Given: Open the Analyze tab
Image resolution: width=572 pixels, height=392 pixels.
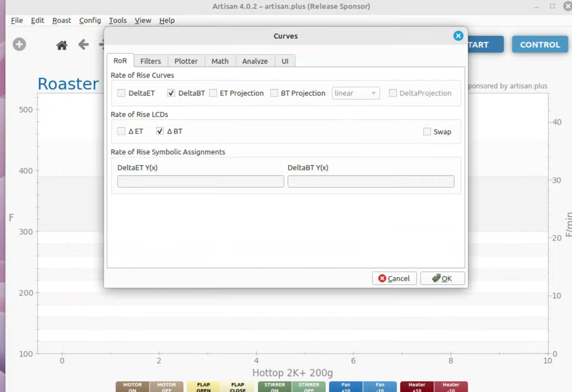Looking at the screenshot, I should [x=255, y=61].
